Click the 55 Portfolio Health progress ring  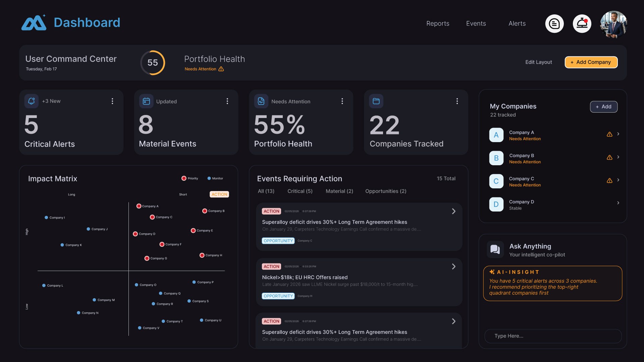153,63
